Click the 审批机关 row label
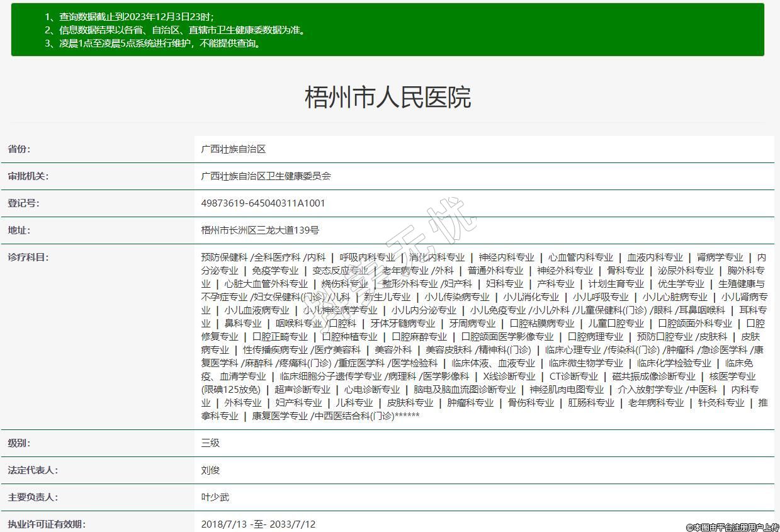The width and height of the screenshot is (780, 532). pyautogui.click(x=28, y=176)
